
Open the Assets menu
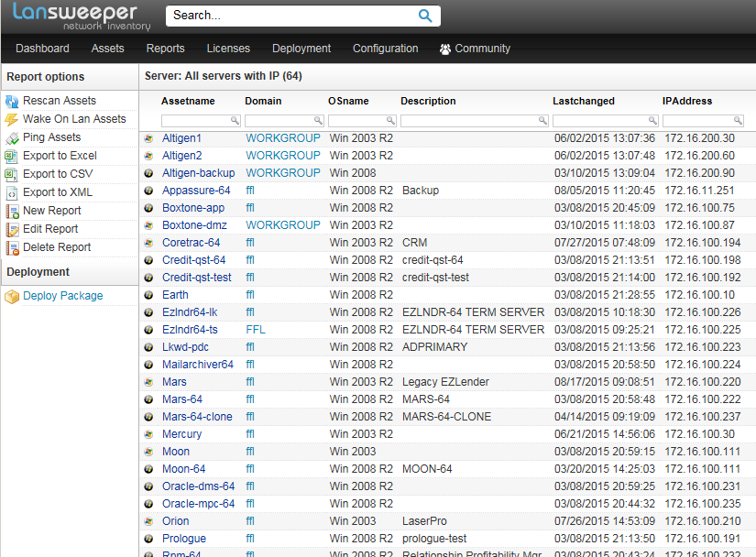point(107,49)
